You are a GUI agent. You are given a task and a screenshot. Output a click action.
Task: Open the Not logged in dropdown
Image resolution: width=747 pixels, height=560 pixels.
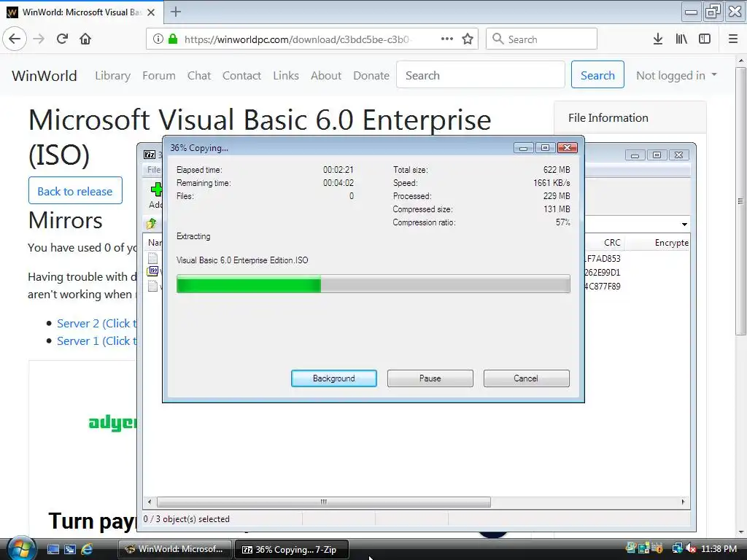pyautogui.click(x=676, y=75)
